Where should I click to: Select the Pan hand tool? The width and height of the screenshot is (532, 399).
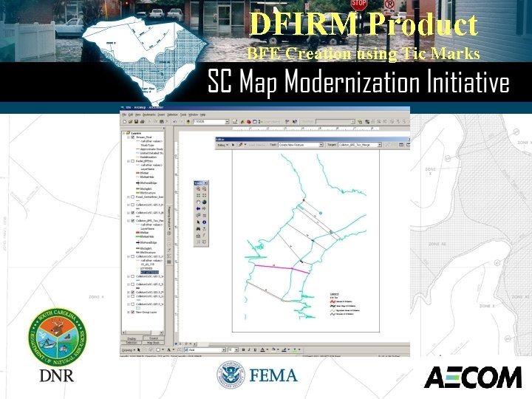click(x=198, y=202)
